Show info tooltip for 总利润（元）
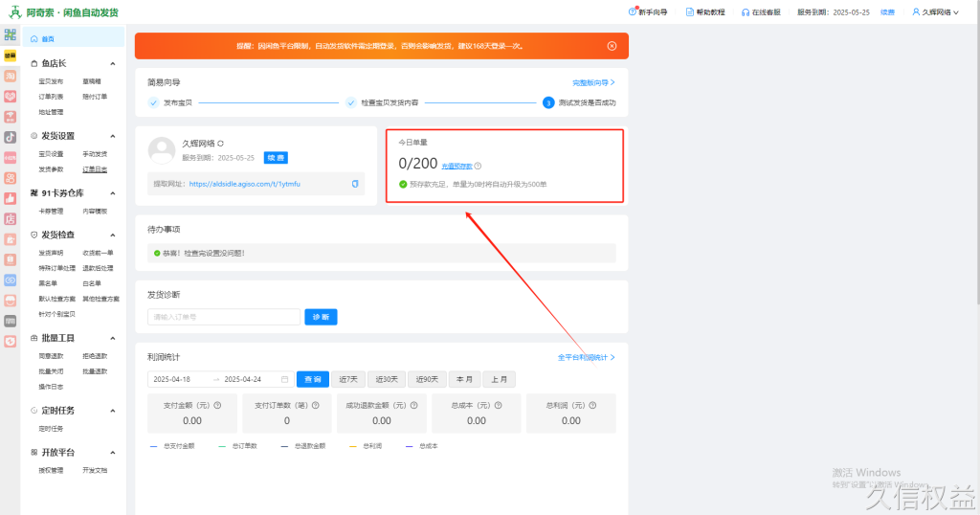Viewport: 980px width, 515px height. pos(592,405)
